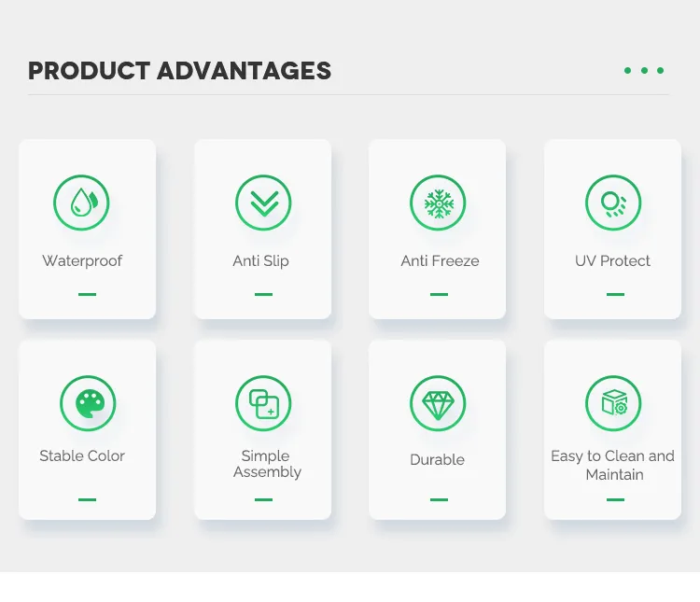Click the Durable diamond icon
Screen dimensions: 700x602
pos(438,404)
